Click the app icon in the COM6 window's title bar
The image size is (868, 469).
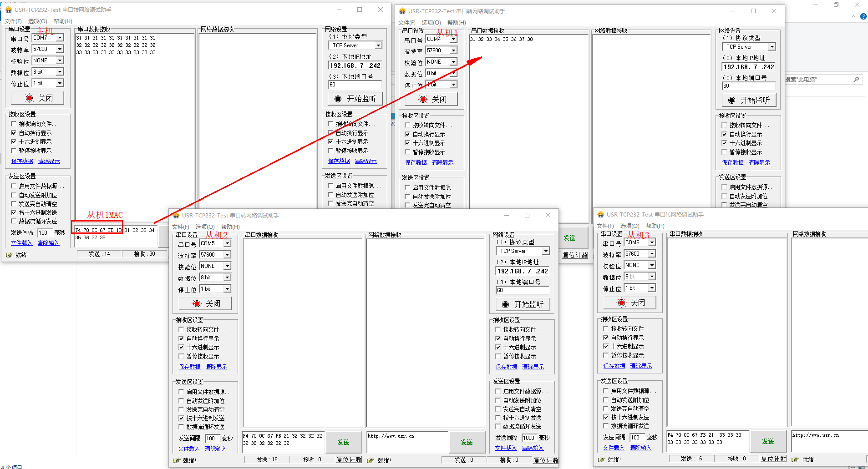600,214
